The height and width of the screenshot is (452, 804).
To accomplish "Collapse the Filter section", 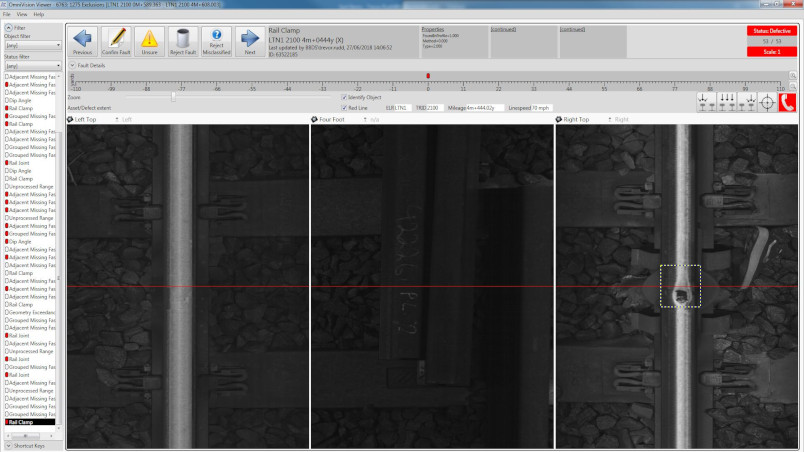I will [x=9, y=28].
